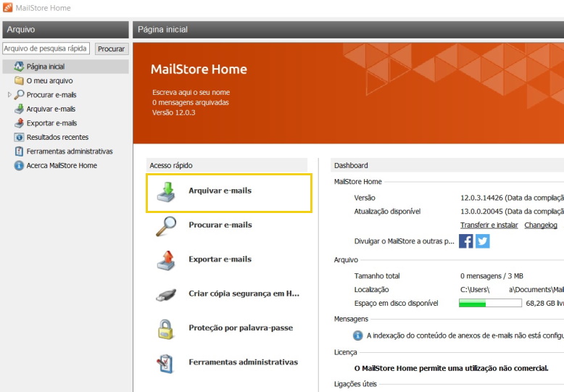Click the 'Espaço em disco disponível' label

tap(397, 303)
